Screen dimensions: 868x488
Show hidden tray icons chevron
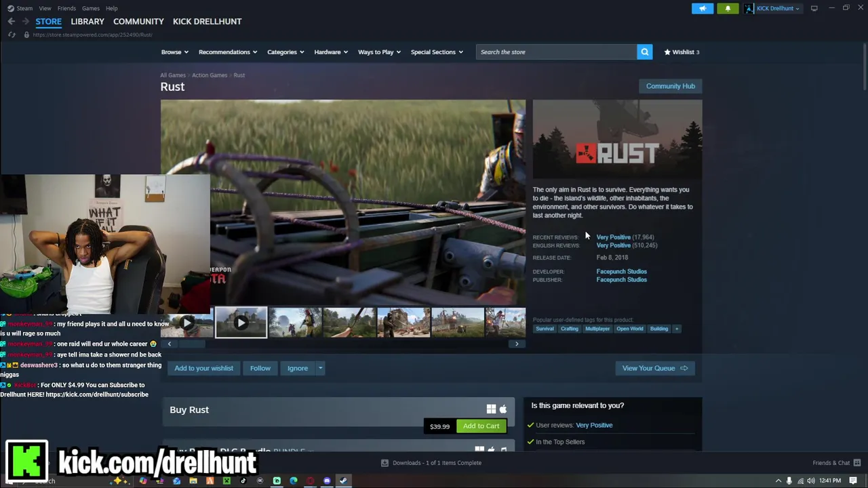click(x=778, y=481)
